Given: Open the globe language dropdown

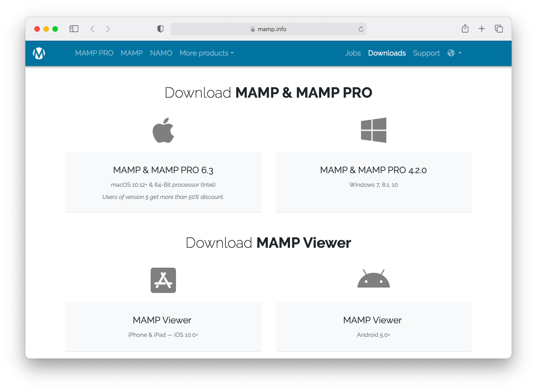Looking at the screenshot, I should coord(455,53).
